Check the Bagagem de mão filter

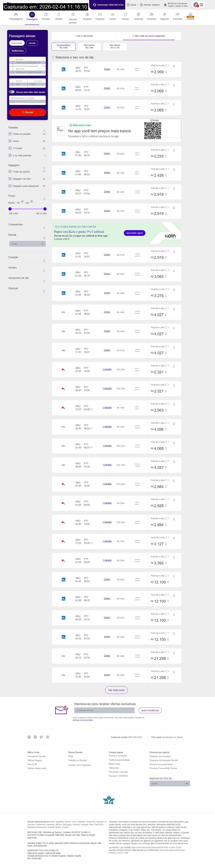point(10,179)
